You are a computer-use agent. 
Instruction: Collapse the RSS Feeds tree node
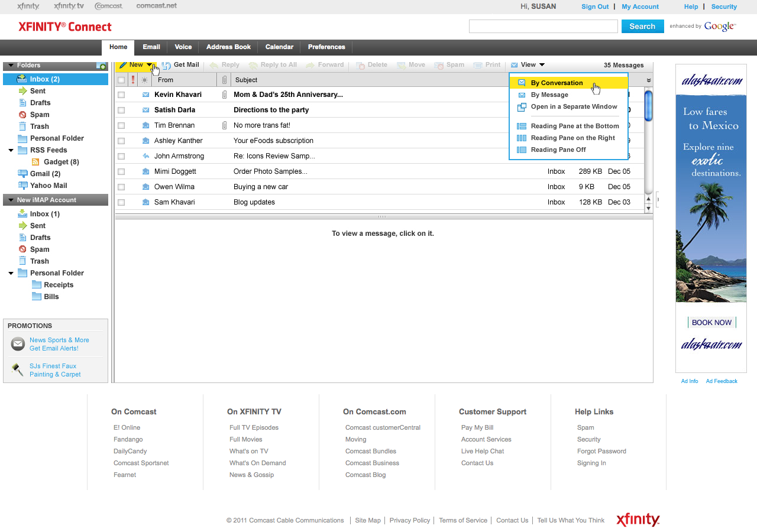11,150
